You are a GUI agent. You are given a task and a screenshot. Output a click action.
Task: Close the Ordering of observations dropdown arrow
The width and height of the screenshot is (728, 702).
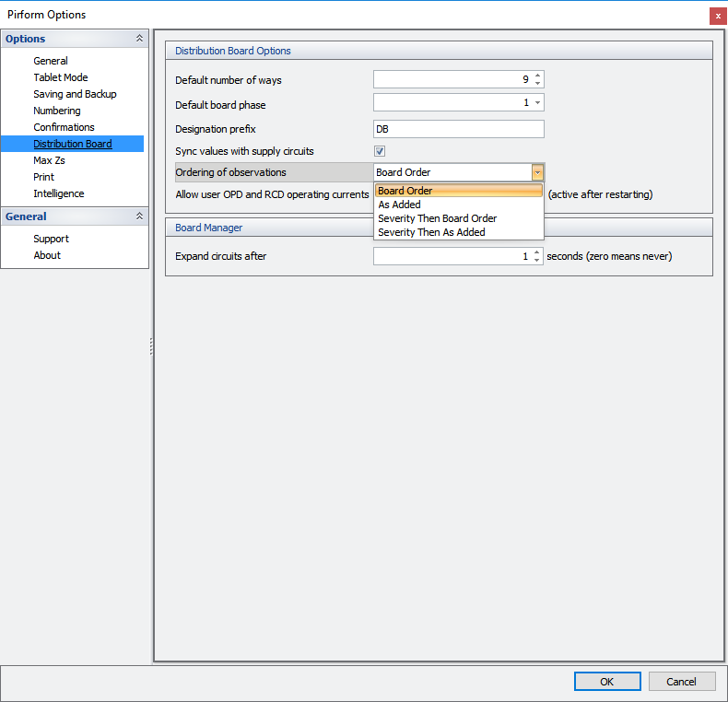[x=537, y=172]
